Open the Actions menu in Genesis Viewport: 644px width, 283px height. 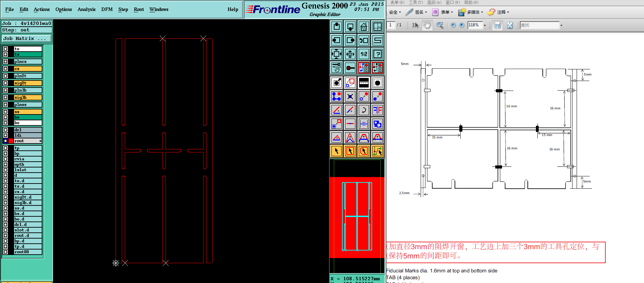tap(42, 10)
